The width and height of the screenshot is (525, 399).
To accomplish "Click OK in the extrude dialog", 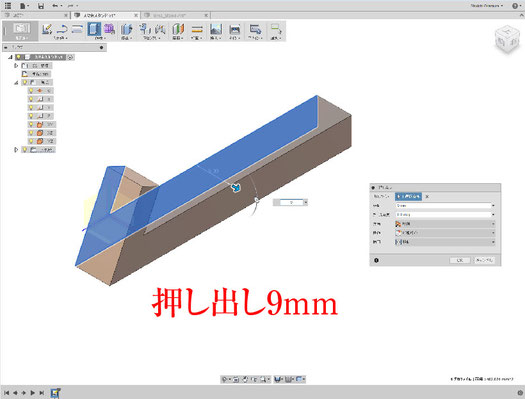I will (459, 260).
